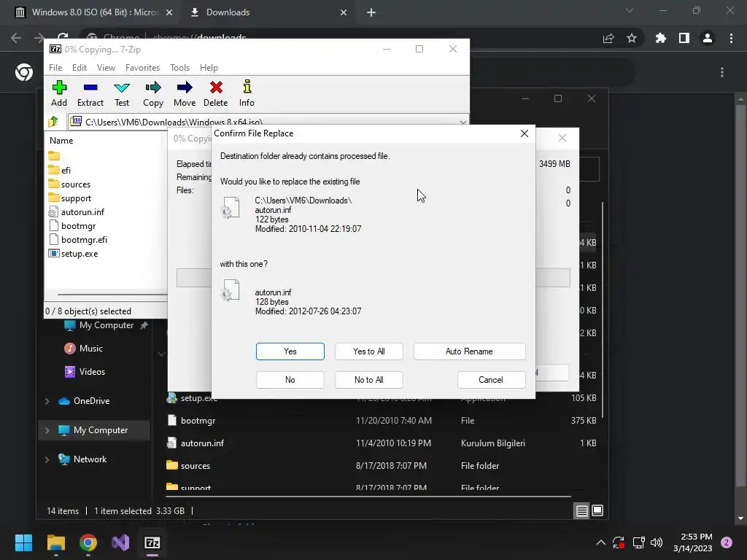Choose Yes to All in replace dialog
747x560 pixels.
tap(368, 351)
